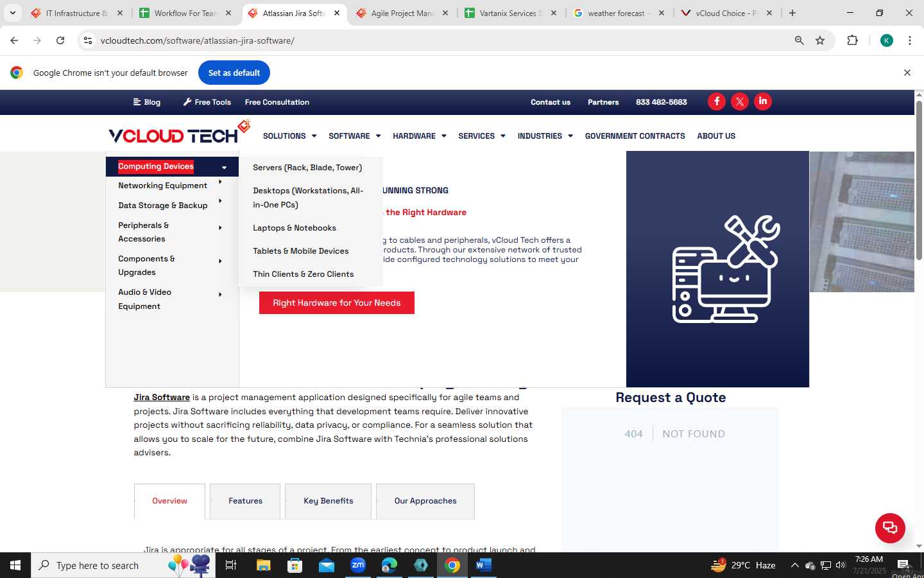Open the X (Twitter) social icon
924x578 pixels.
(740, 101)
